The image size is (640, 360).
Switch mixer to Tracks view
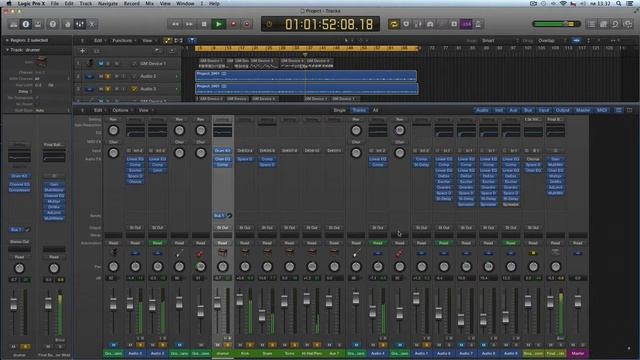coord(359,110)
